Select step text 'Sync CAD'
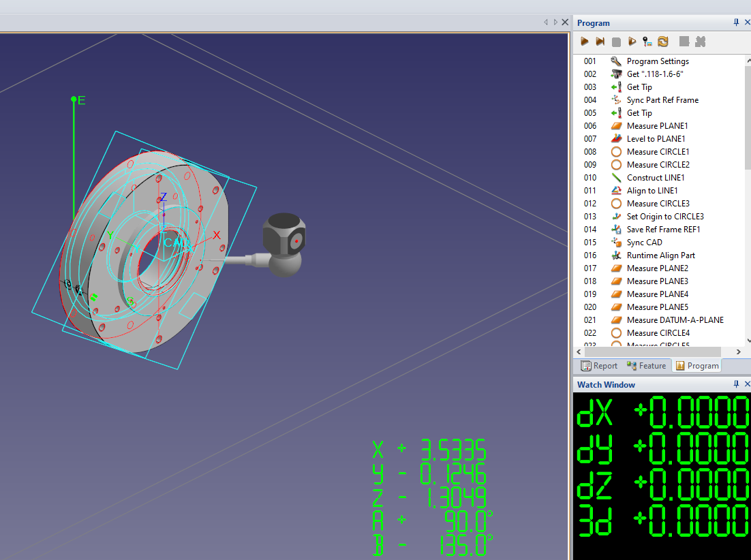The width and height of the screenshot is (751, 560). click(644, 243)
